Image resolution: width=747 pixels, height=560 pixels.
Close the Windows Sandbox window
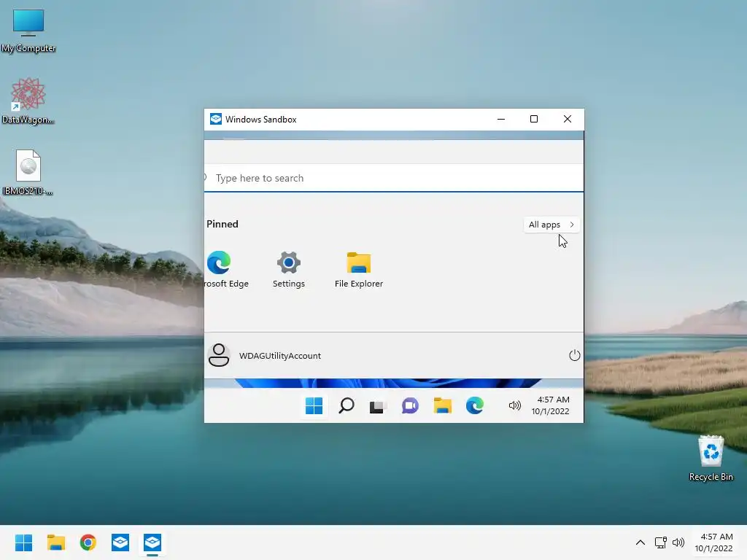pyautogui.click(x=568, y=119)
